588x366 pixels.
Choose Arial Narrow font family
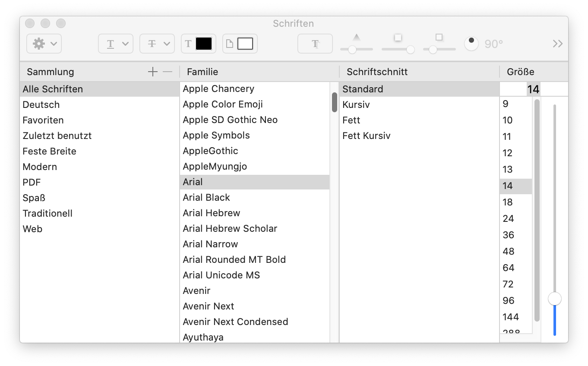(x=255, y=244)
